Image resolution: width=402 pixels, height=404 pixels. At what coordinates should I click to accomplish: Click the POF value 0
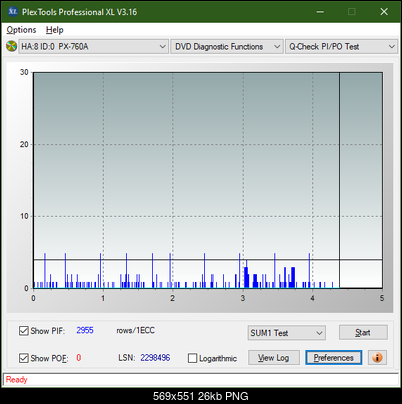pyautogui.click(x=79, y=358)
